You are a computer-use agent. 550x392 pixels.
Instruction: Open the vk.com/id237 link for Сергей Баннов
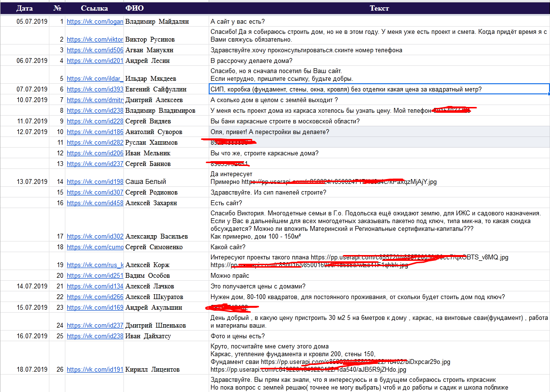coord(95,164)
